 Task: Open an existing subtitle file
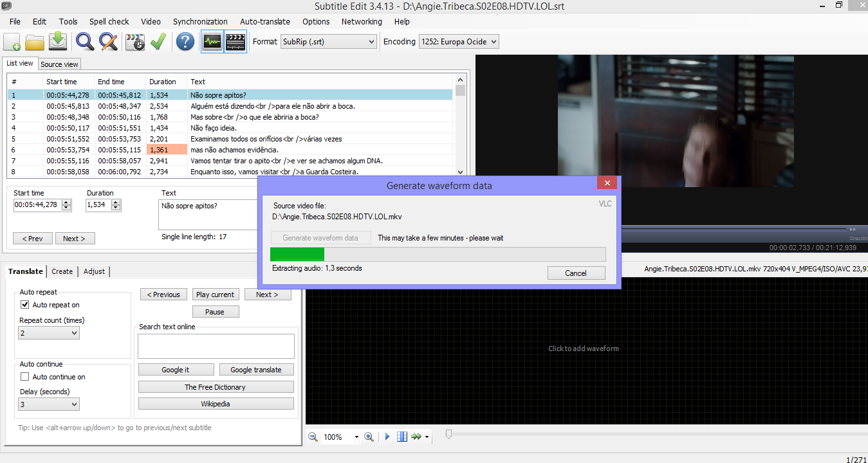[35, 41]
